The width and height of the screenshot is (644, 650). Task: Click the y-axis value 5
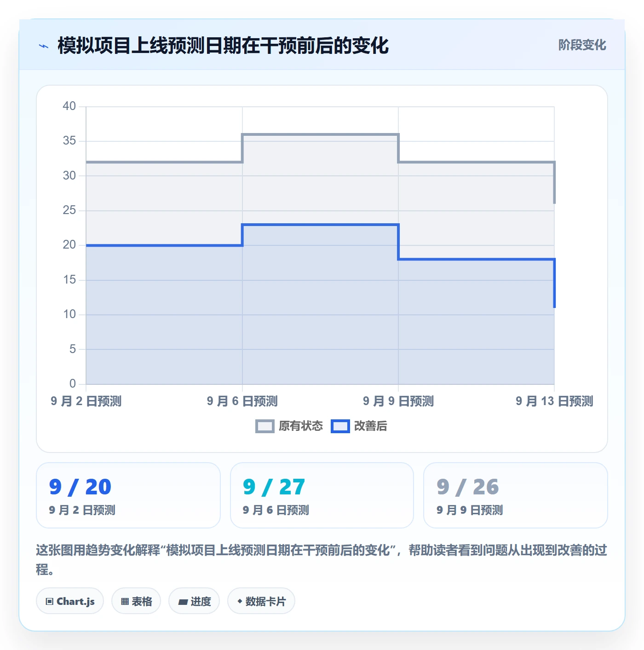click(73, 349)
